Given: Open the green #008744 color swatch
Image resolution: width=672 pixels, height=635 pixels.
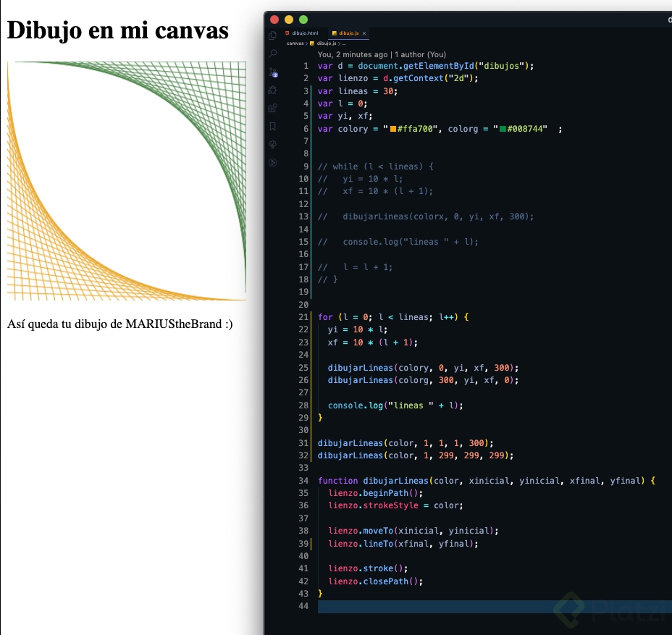Looking at the screenshot, I should pos(503,129).
